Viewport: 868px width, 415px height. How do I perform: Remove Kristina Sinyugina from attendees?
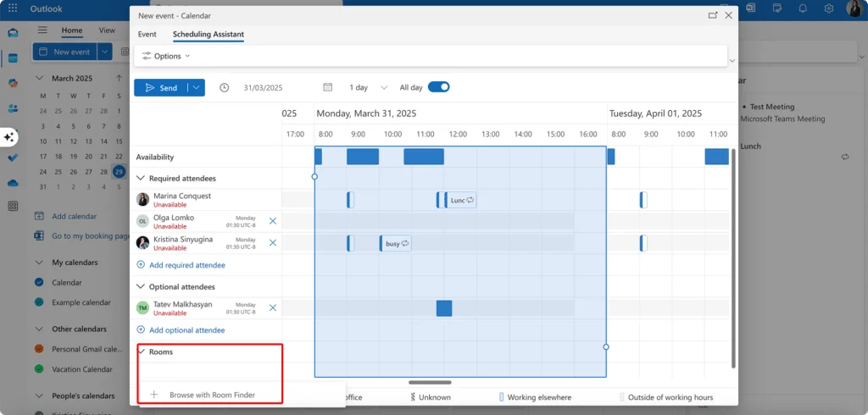pos(272,243)
